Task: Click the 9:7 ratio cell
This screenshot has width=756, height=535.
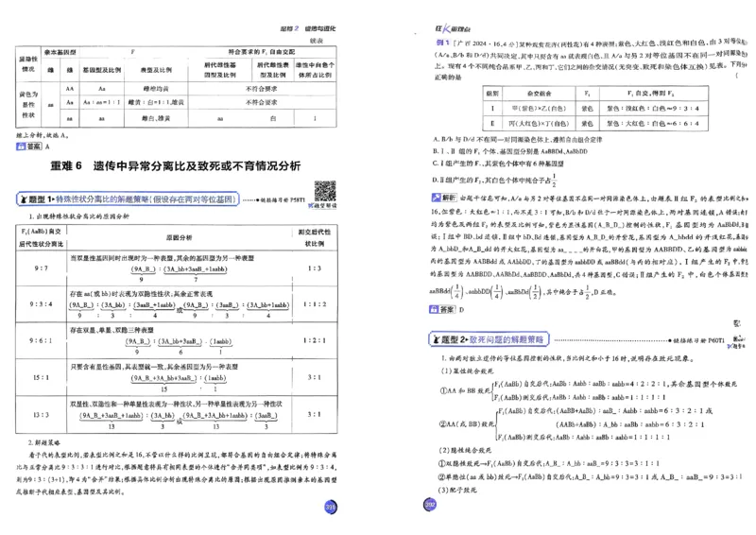Action: tap(42, 268)
